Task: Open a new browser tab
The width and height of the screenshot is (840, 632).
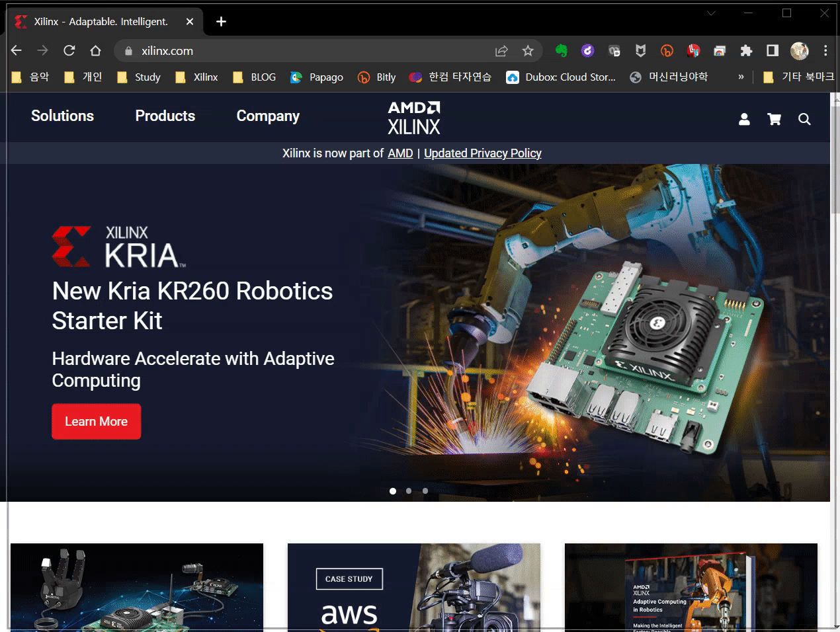Action: tap(221, 22)
